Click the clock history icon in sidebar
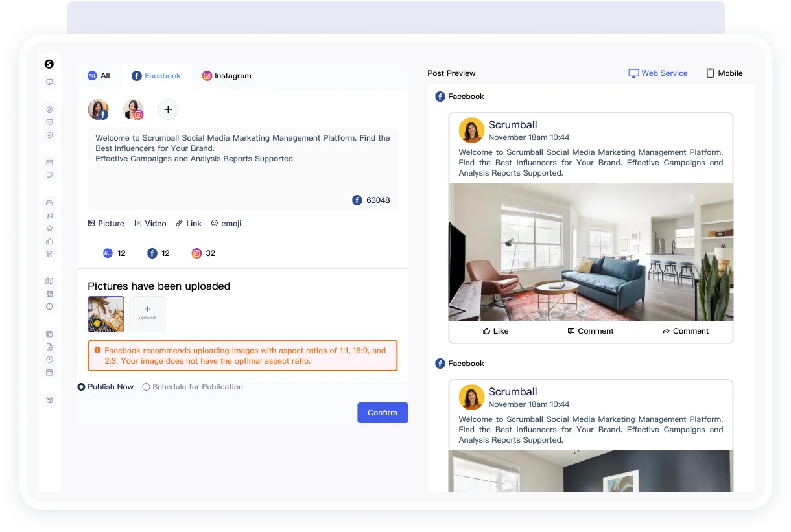This screenshot has width=791, height=532. tap(49, 360)
